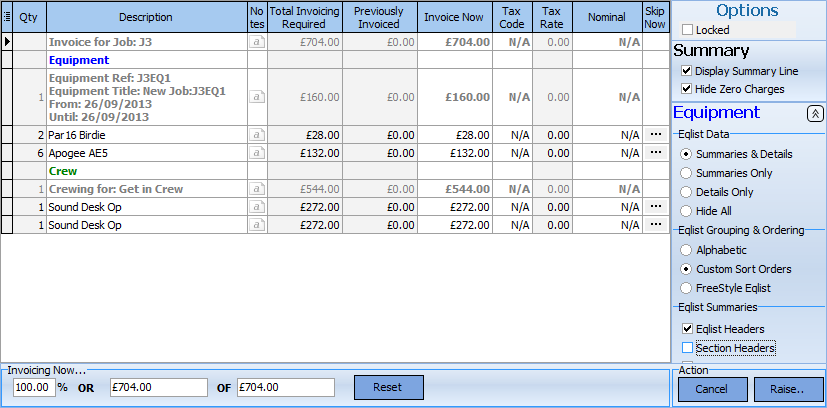Open notes icon for Crewing for Get in Crew
This screenshot has height=408, width=827.
(256, 189)
